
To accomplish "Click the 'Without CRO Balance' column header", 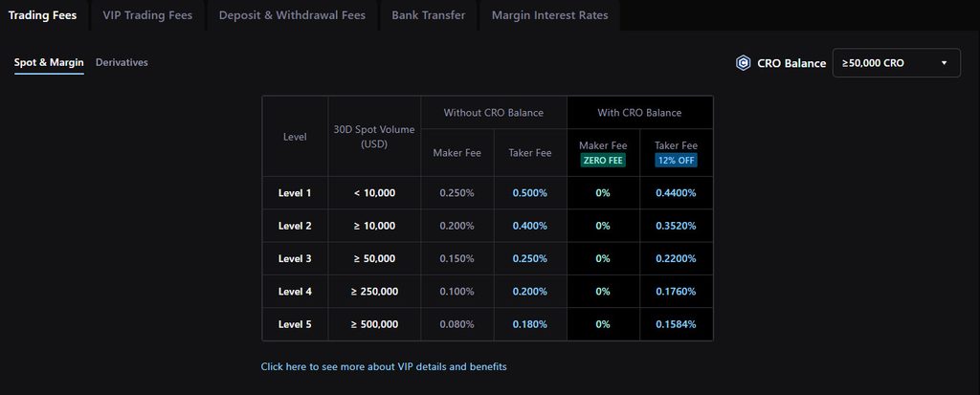I will (494, 113).
